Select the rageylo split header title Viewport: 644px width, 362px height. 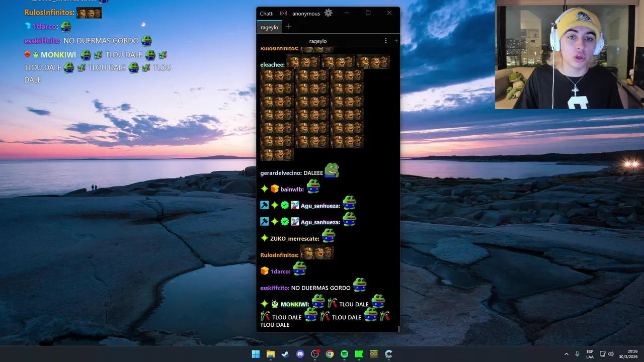point(318,41)
